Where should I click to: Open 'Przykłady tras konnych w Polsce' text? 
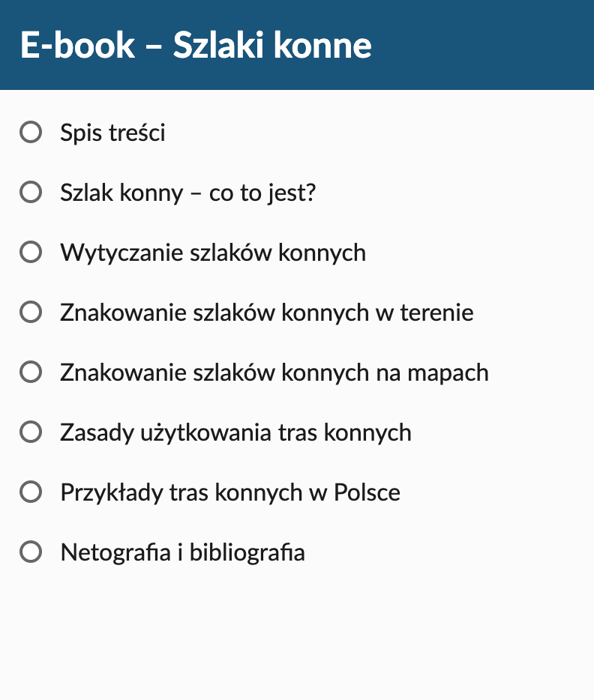[230, 493]
